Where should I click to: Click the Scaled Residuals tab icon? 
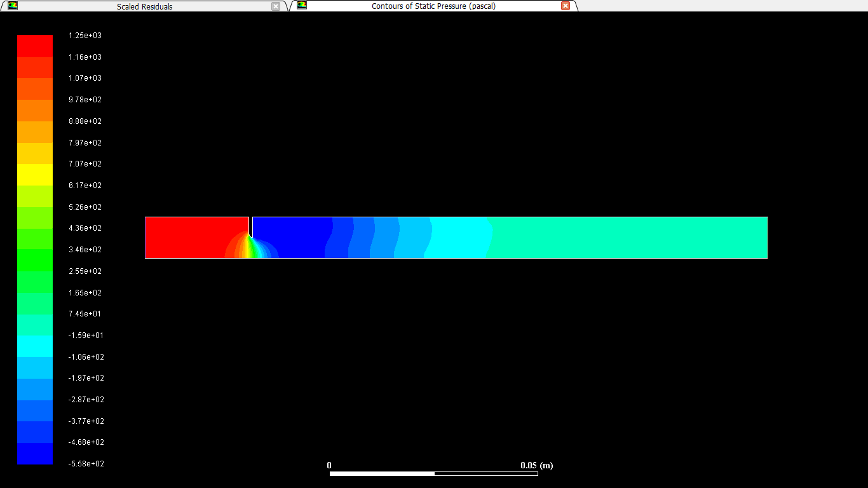coord(13,6)
